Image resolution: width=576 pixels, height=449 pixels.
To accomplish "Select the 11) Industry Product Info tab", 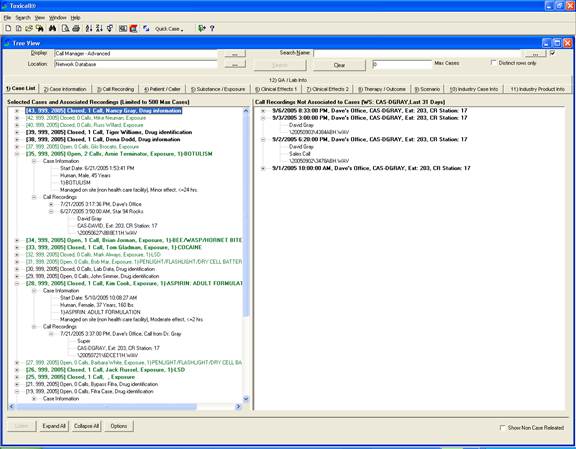I will click(537, 89).
